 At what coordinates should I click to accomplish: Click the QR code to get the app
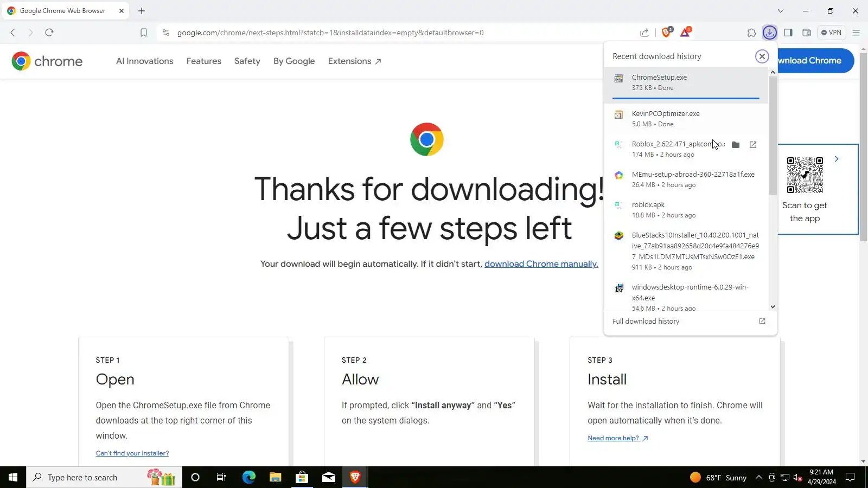click(x=805, y=175)
